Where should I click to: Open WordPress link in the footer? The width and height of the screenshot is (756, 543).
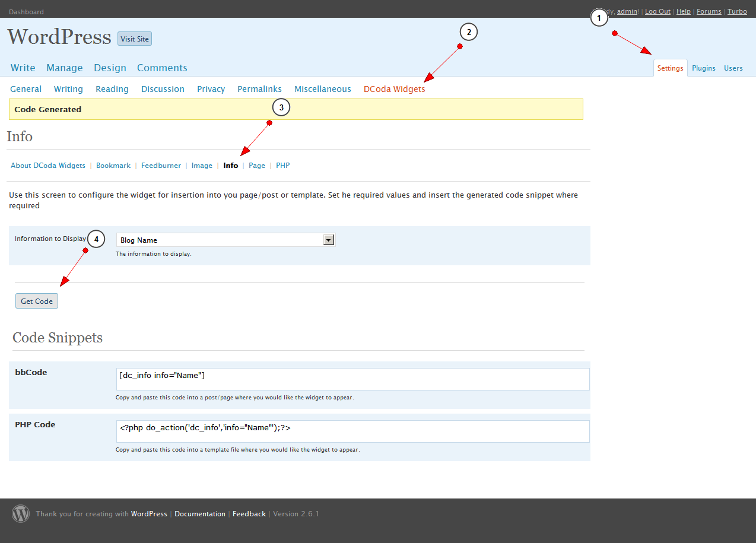[149, 514]
